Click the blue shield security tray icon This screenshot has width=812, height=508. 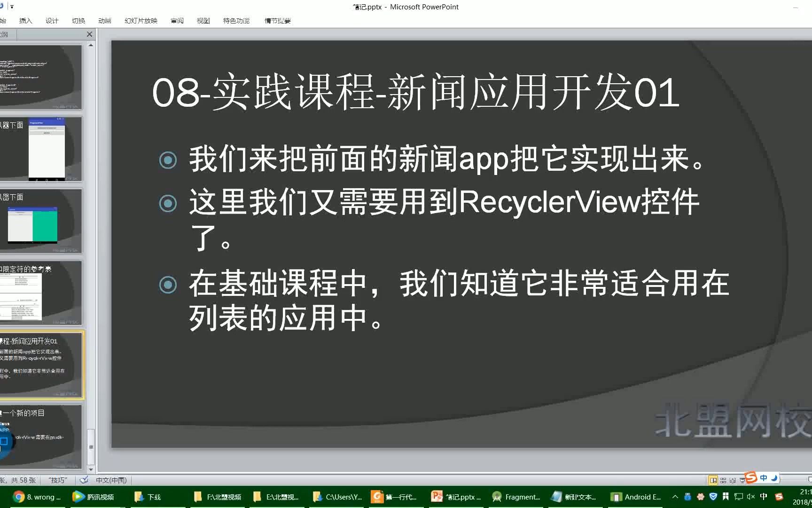[x=713, y=497]
